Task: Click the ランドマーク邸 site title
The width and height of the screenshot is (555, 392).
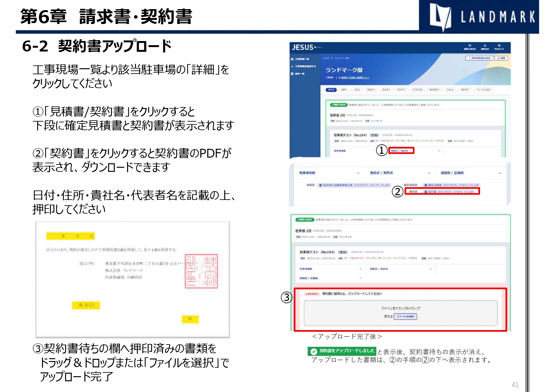Action: [344, 70]
